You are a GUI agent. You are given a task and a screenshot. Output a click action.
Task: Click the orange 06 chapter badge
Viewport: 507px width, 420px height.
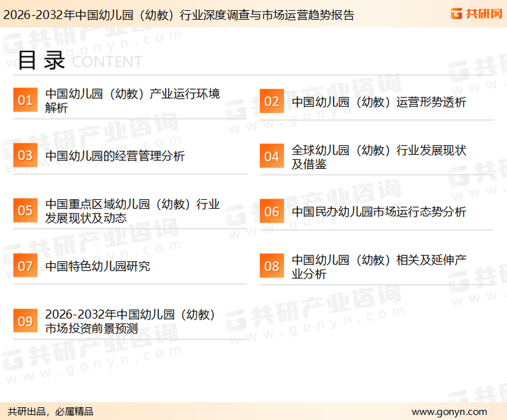tap(271, 211)
